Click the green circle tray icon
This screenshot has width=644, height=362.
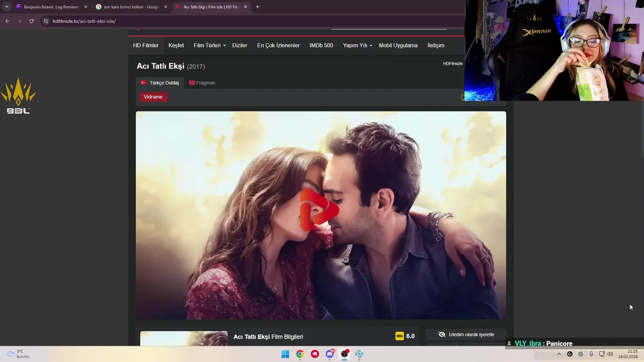pos(581,354)
